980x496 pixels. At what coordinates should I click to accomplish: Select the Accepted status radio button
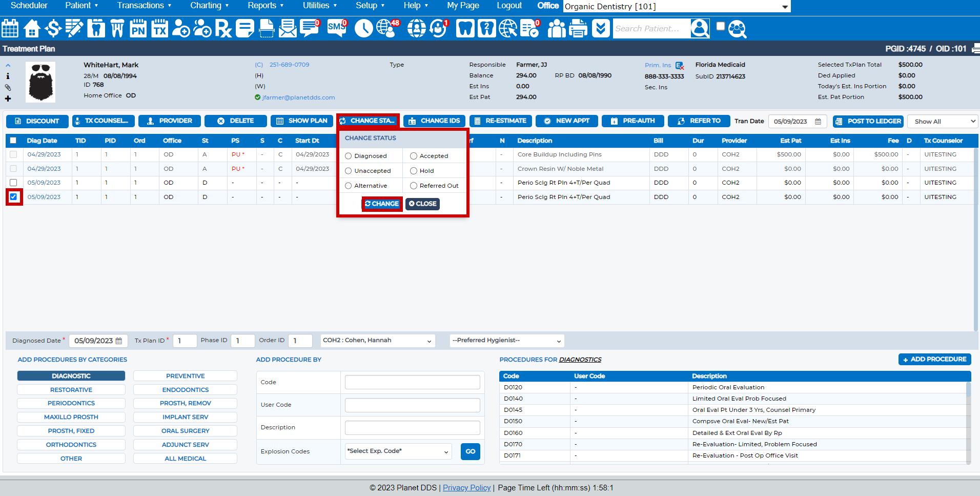click(414, 156)
